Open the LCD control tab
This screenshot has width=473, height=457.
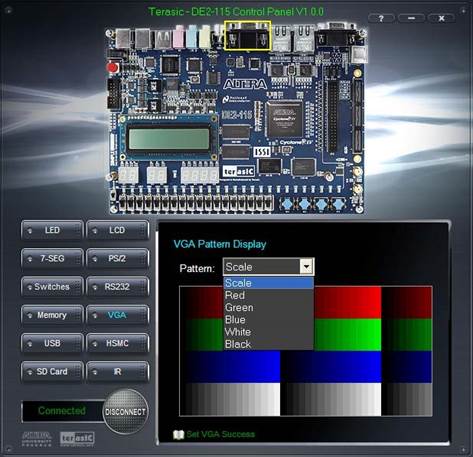(117, 230)
